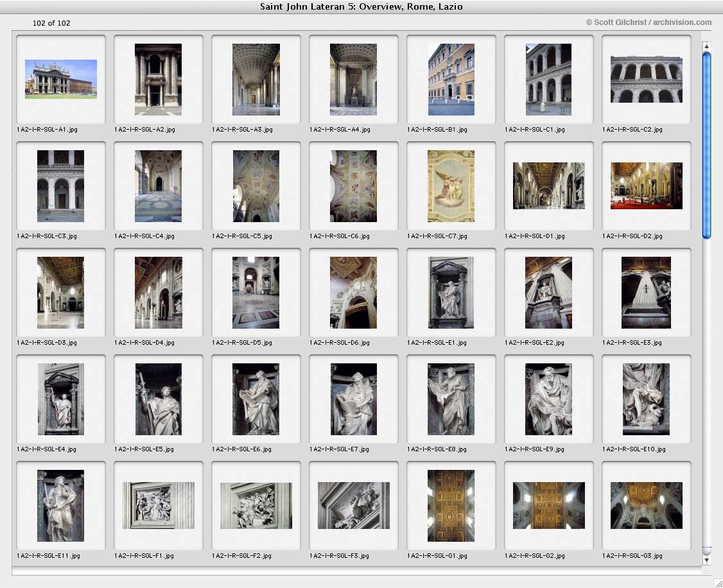Open the archivision.com copyright link
This screenshot has height=588, width=723.
[649, 22]
